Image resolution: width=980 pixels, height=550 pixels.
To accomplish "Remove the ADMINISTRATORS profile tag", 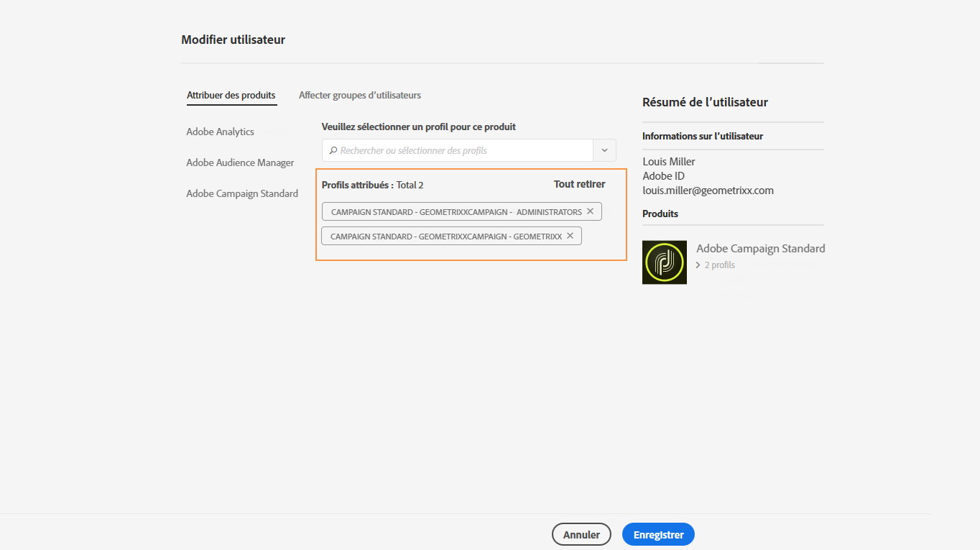I will point(590,211).
